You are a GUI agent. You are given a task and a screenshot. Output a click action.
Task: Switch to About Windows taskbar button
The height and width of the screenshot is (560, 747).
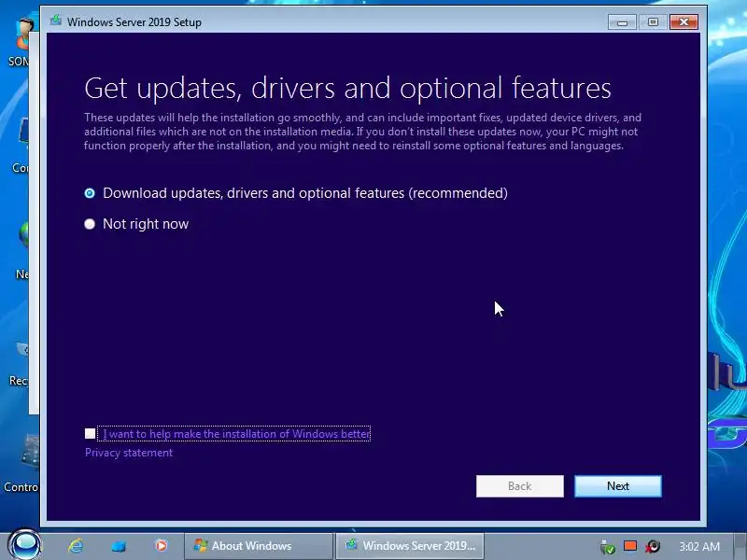(x=259, y=546)
